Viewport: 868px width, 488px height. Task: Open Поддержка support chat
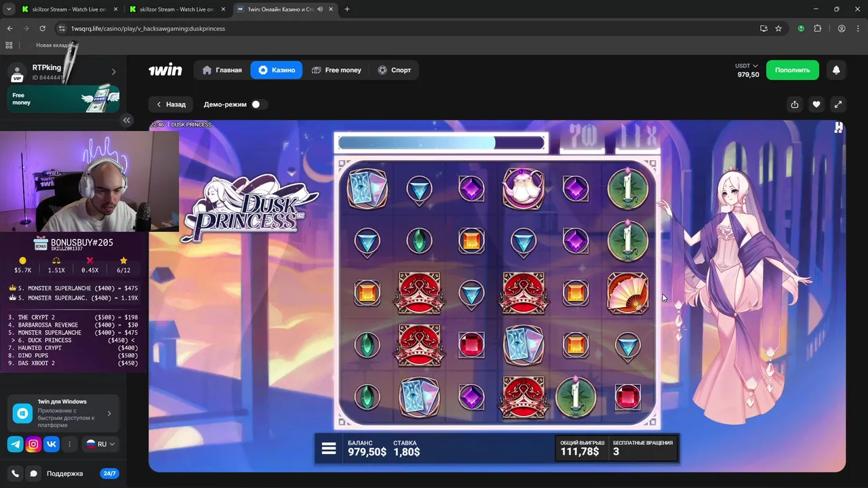(64, 474)
